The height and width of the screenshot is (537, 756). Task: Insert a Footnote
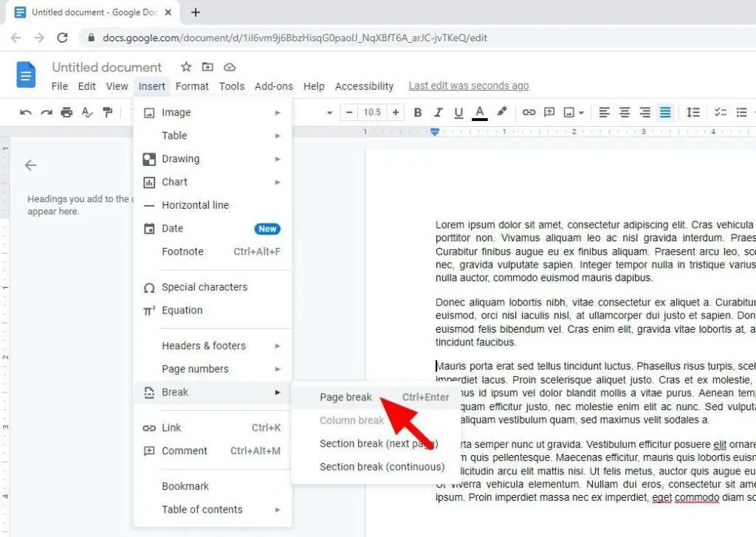pos(213,252)
